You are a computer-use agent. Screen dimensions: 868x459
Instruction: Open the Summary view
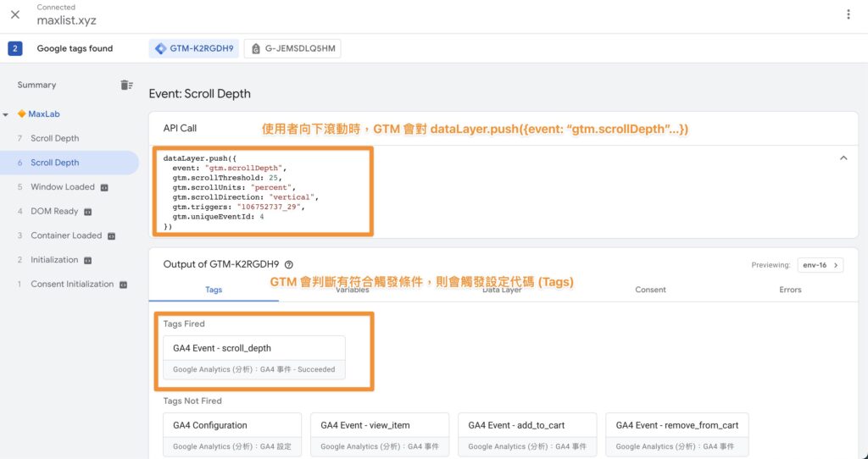[x=36, y=86]
